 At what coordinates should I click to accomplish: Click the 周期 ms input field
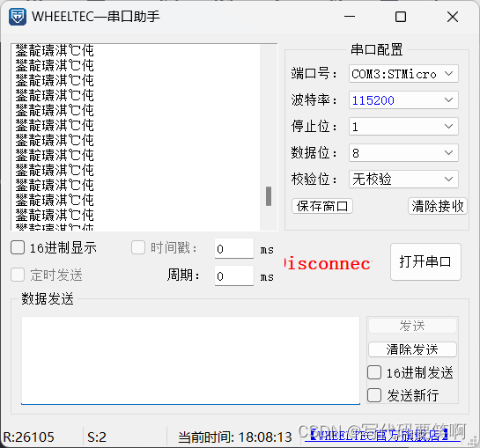(x=234, y=276)
